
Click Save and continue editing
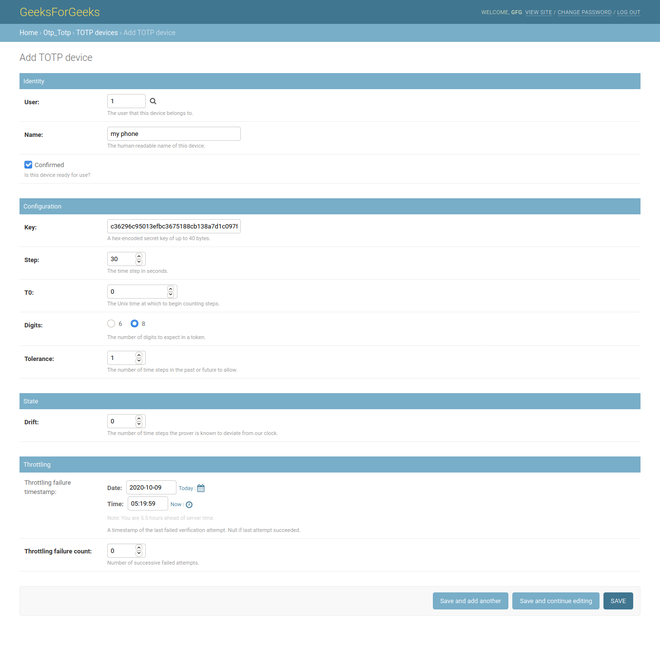pyautogui.click(x=556, y=601)
